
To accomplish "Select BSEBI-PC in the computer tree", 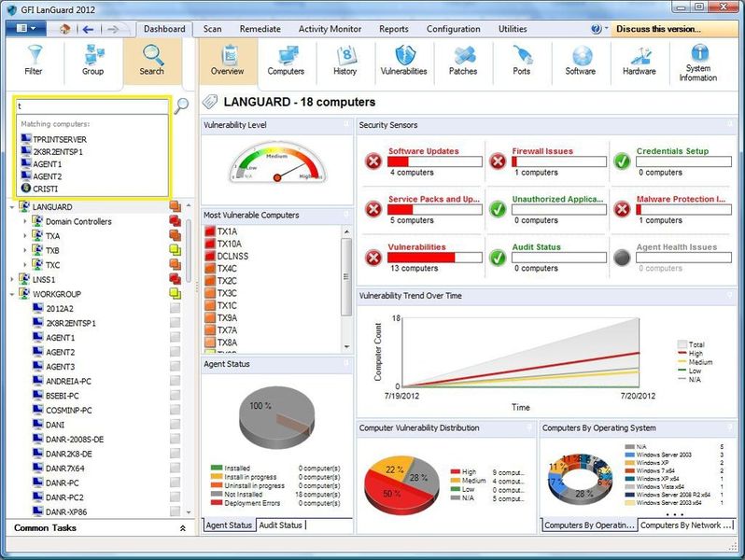I will [63, 396].
